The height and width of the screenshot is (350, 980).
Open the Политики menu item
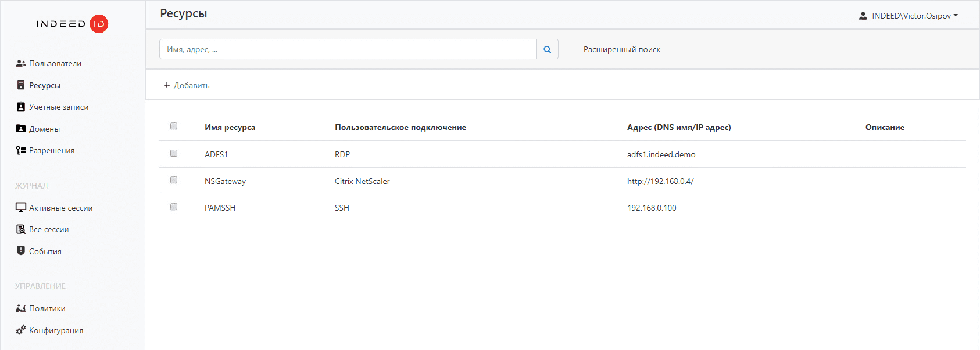click(x=47, y=308)
